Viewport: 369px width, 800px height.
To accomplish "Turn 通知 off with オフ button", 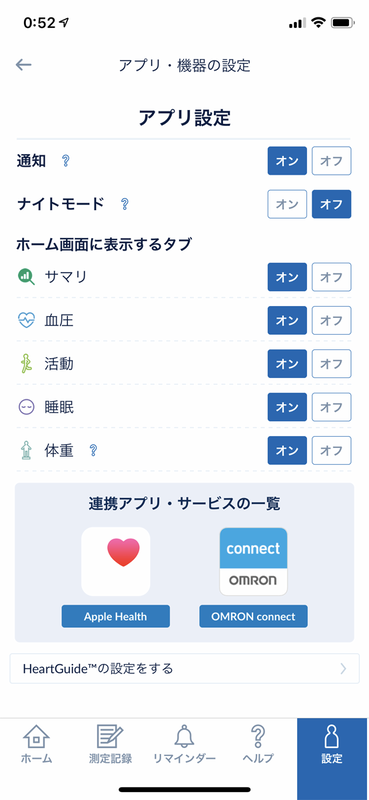I will pos(332,161).
